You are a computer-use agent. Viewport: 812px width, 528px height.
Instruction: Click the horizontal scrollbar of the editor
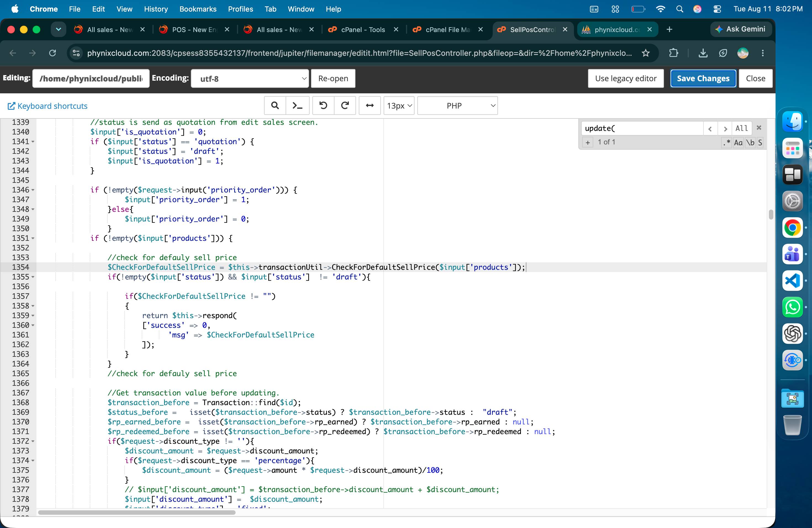(x=136, y=512)
